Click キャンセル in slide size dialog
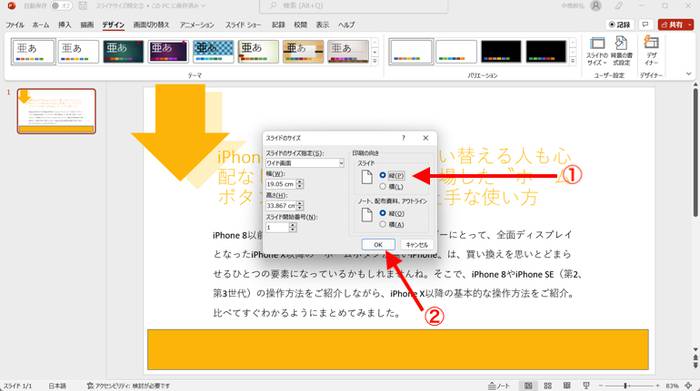This screenshot has height=391, width=700. click(417, 245)
